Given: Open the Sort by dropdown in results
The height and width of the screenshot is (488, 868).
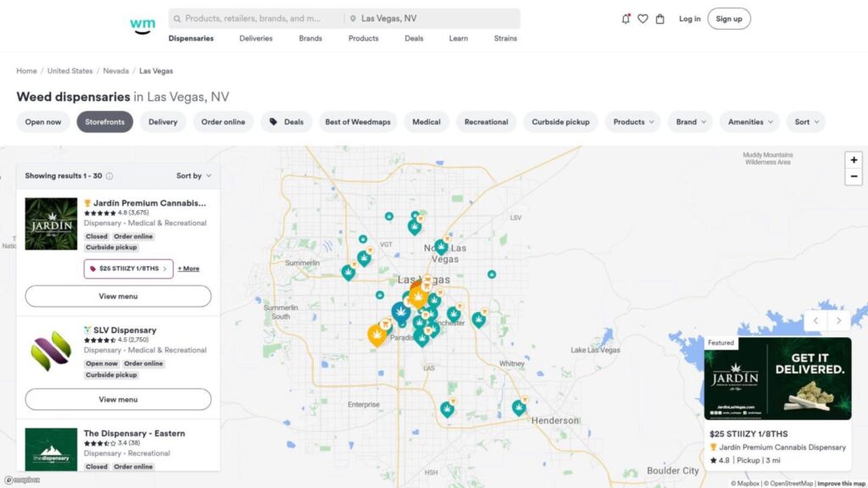Looking at the screenshot, I should pyautogui.click(x=194, y=176).
